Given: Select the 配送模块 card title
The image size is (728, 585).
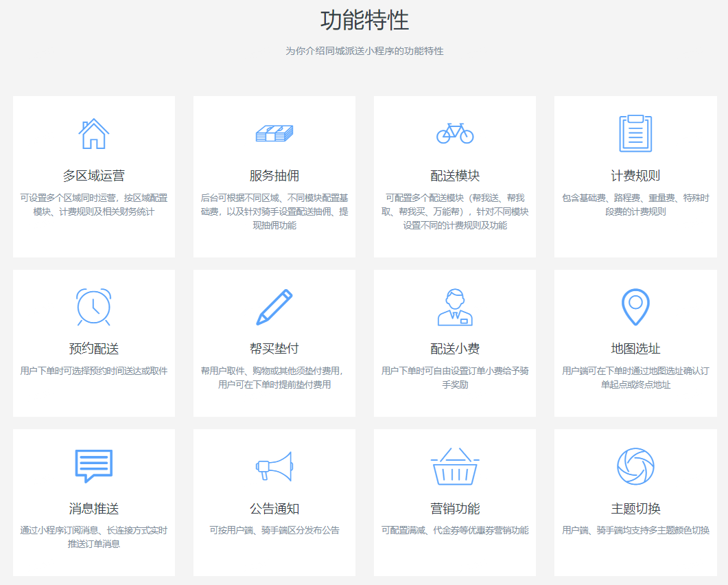Looking at the screenshot, I should click(x=455, y=176).
